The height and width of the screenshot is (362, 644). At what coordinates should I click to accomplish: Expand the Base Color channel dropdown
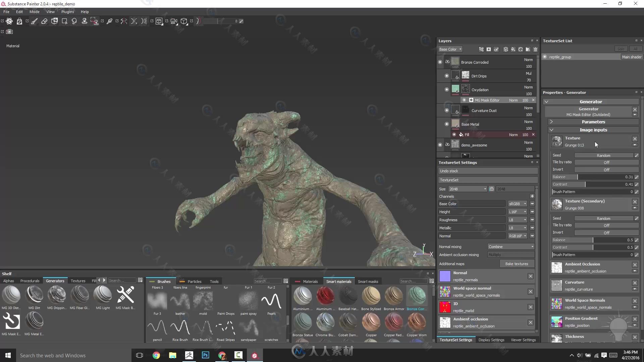coord(524,203)
